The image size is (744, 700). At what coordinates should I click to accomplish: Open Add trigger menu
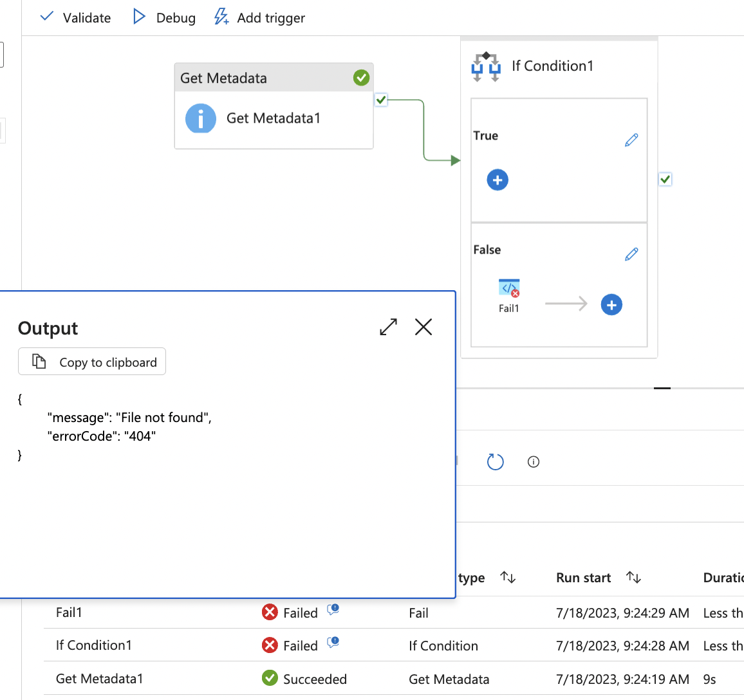pos(259,17)
